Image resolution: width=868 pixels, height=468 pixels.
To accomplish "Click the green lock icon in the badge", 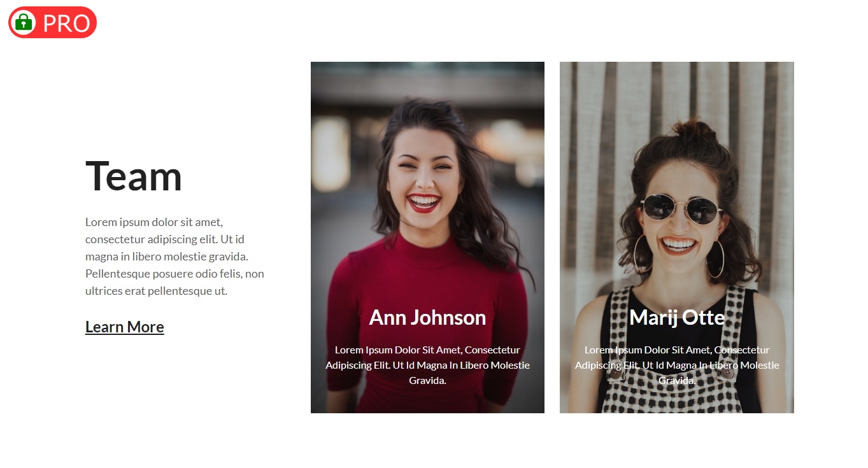I will [x=24, y=22].
